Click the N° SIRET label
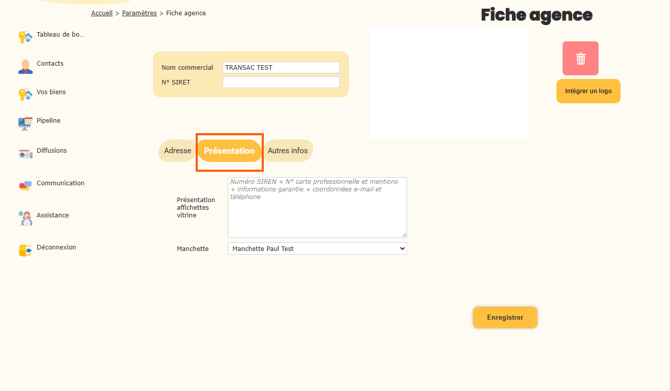 click(176, 82)
